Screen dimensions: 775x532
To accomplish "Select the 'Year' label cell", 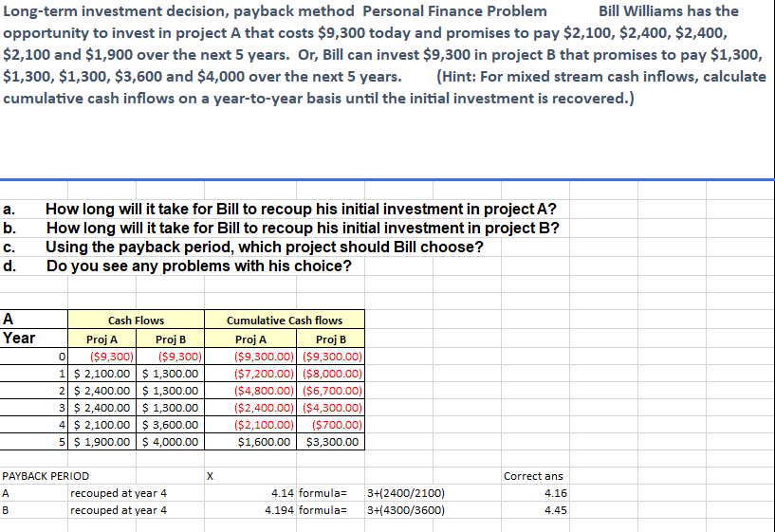I will pyautogui.click(x=33, y=339).
